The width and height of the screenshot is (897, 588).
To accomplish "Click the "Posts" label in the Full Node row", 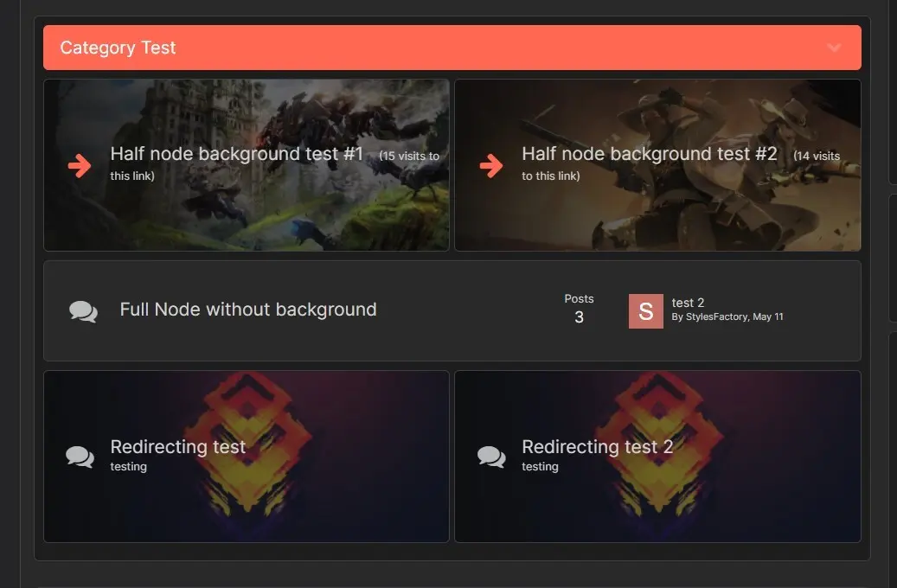I will [579, 298].
